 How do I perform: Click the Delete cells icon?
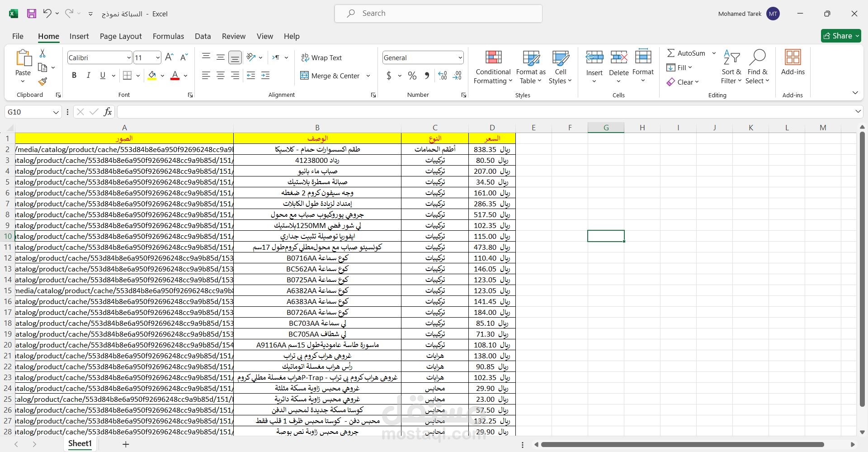pyautogui.click(x=618, y=57)
